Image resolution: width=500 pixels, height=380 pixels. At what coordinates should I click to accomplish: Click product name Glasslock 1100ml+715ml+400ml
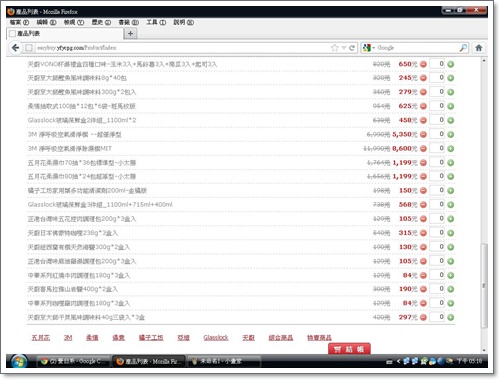(x=100, y=205)
